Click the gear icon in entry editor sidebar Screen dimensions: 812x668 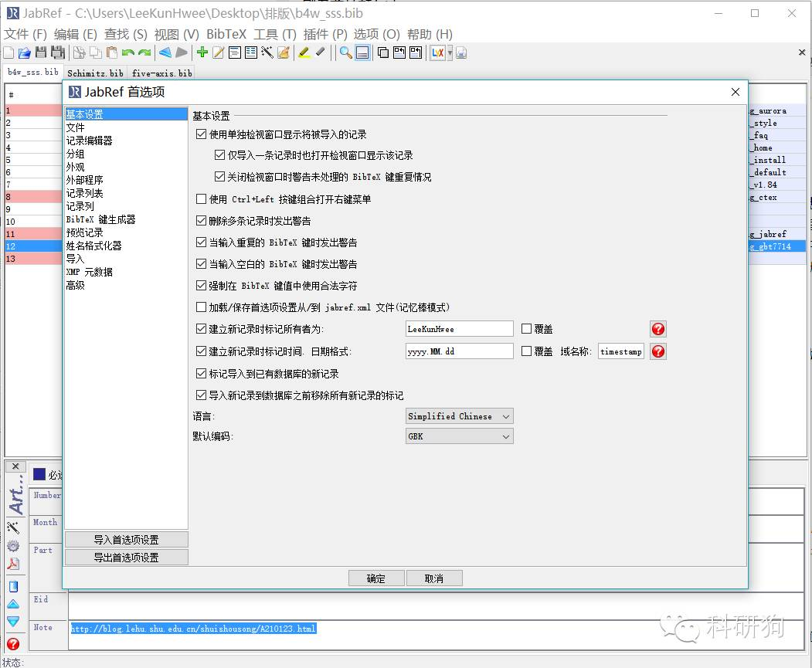[x=13, y=546]
